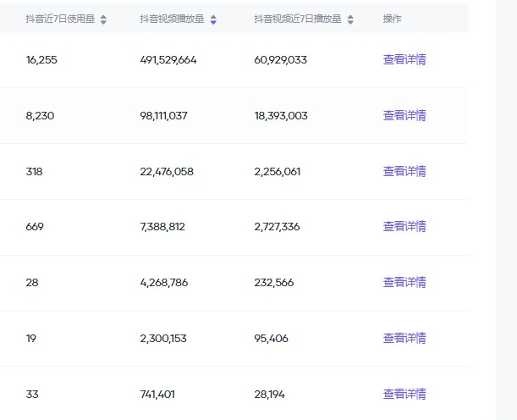
Task: Select the value 741,401
Action: click(x=157, y=395)
